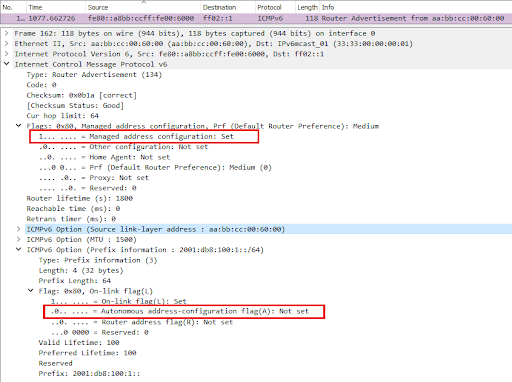Expand ICMPv6 Option Source link-layer address
512x382 pixels.
pyautogui.click(x=19, y=229)
